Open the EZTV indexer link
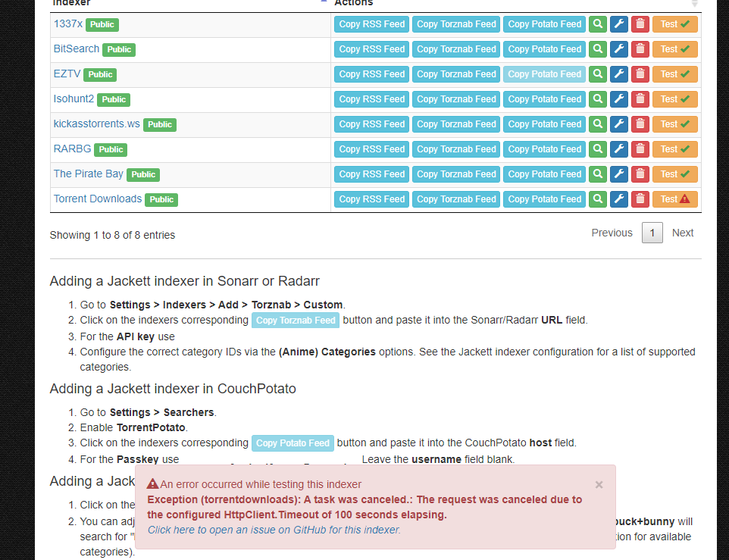Image resolution: width=729 pixels, height=560 pixels. tap(67, 74)
